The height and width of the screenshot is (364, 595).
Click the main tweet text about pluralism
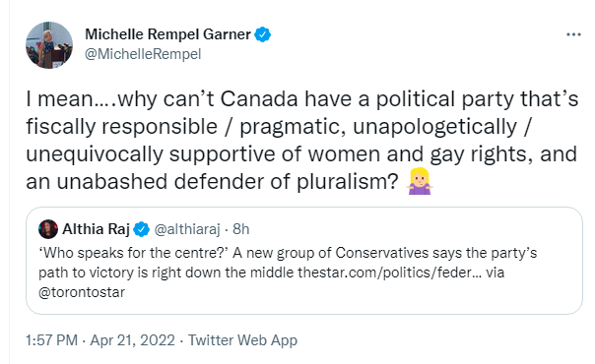302,140
